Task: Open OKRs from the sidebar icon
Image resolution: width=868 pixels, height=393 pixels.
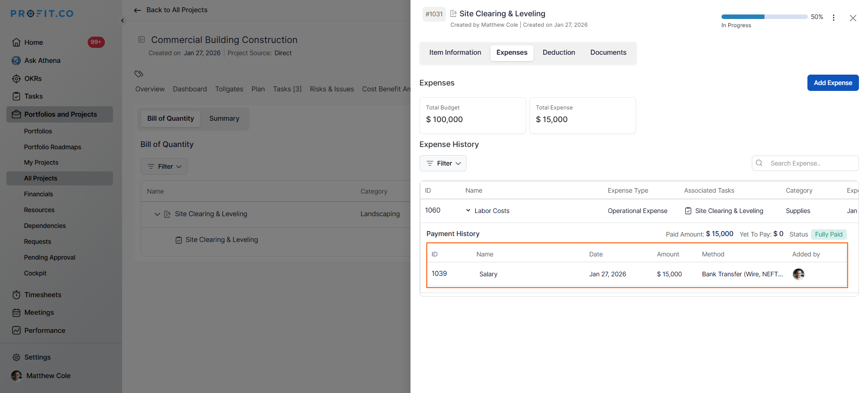Action: (x=16, y=79)
